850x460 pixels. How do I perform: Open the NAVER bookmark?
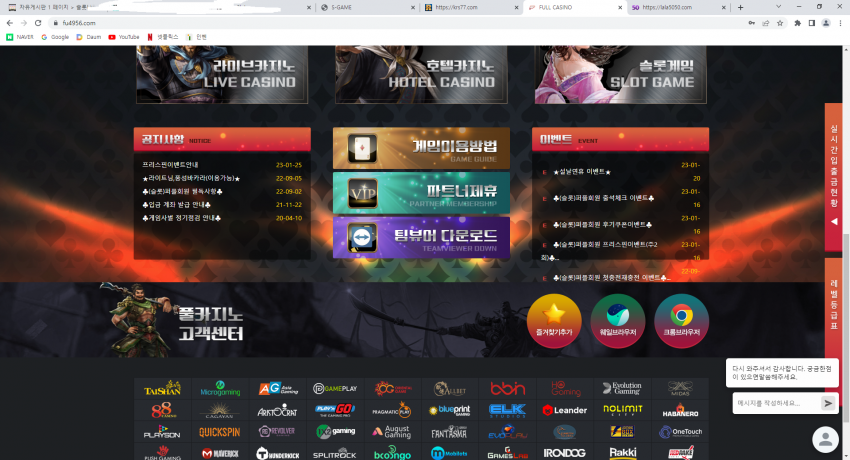(x=20, y=37)
